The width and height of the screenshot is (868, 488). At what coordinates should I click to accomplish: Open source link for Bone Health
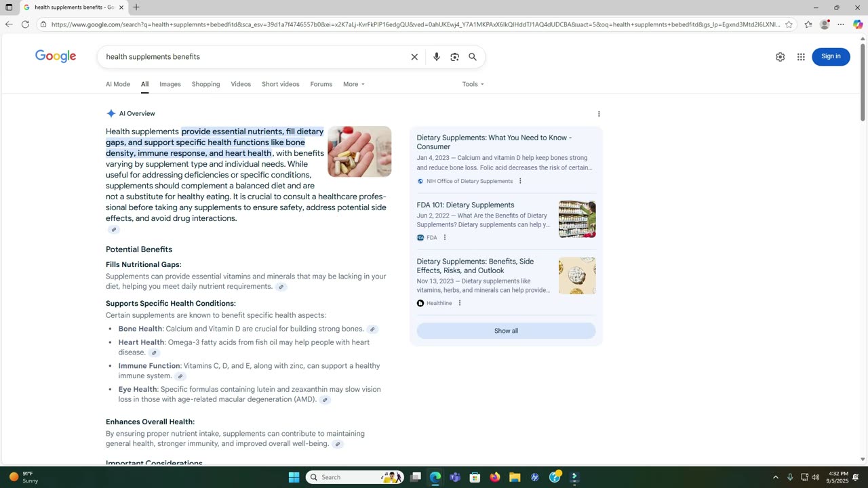coord(372,329)
